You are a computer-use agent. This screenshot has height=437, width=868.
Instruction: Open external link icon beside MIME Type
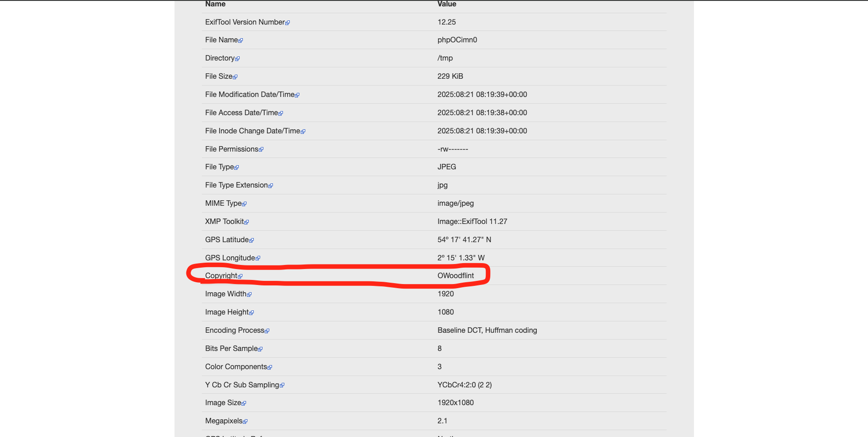244,204
